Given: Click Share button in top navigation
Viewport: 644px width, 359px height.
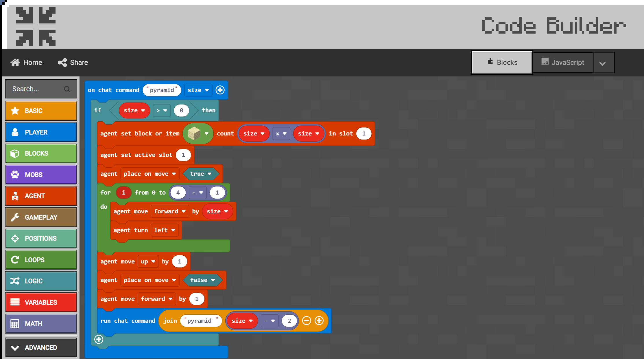Looking at the screenshot, I should pos(72,62).
